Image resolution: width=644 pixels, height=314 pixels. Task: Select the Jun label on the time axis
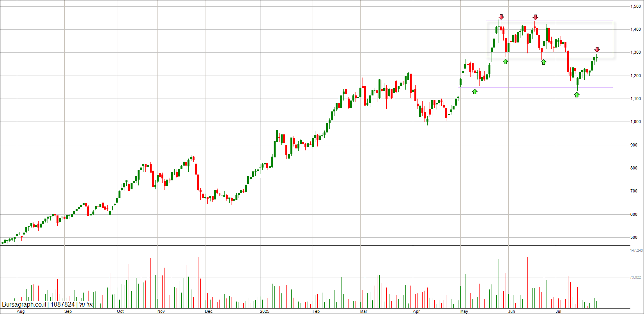point(511,312)
